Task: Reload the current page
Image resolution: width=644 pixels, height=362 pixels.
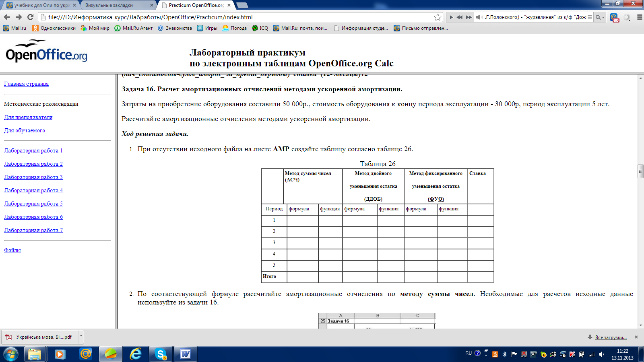Action: 30,17
